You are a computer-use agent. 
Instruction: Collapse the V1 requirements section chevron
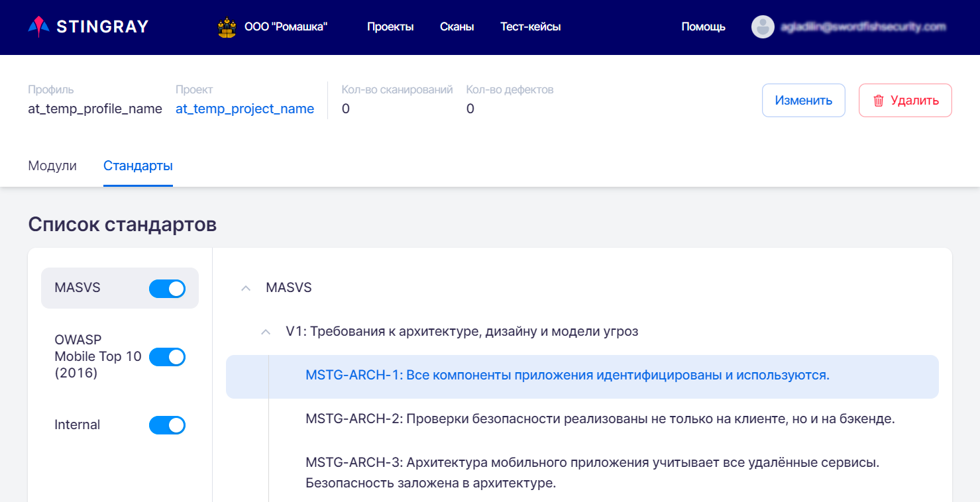[266, 332]
